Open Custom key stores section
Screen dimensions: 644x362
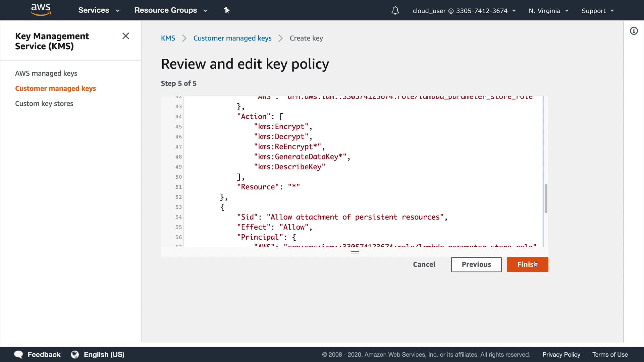(44, 103)
